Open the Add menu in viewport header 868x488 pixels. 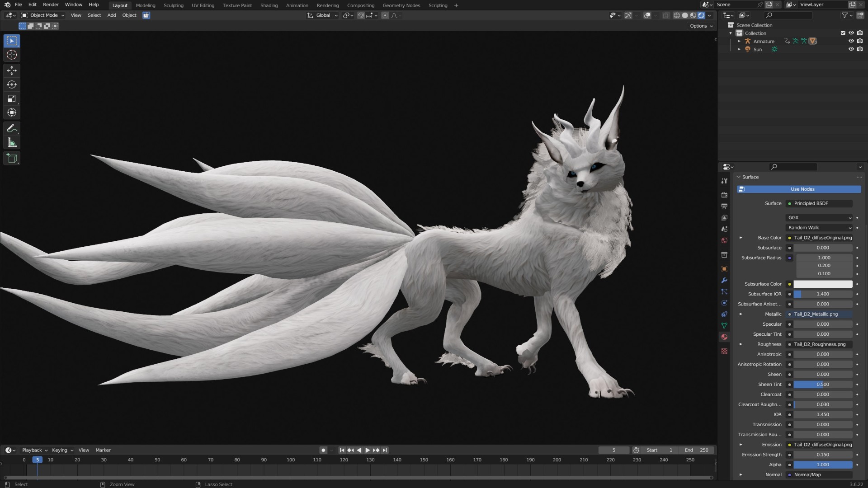(112, 15)
